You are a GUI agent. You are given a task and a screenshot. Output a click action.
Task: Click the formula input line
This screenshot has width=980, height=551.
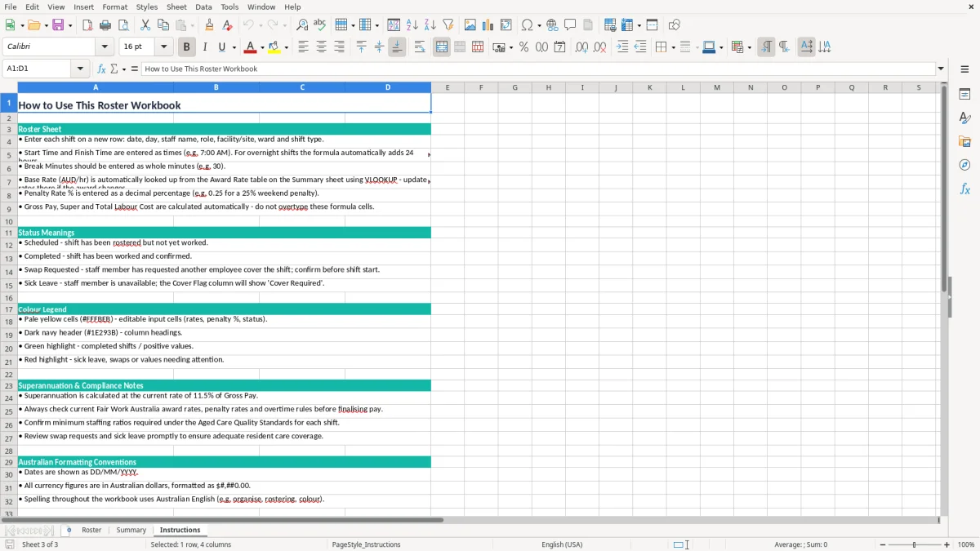(538, 69)
